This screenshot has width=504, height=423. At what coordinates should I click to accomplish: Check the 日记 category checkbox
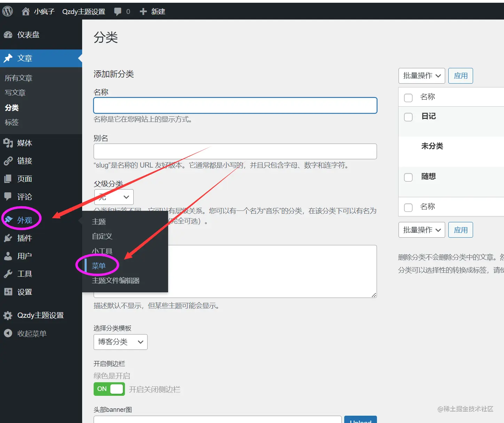point(408,117)
